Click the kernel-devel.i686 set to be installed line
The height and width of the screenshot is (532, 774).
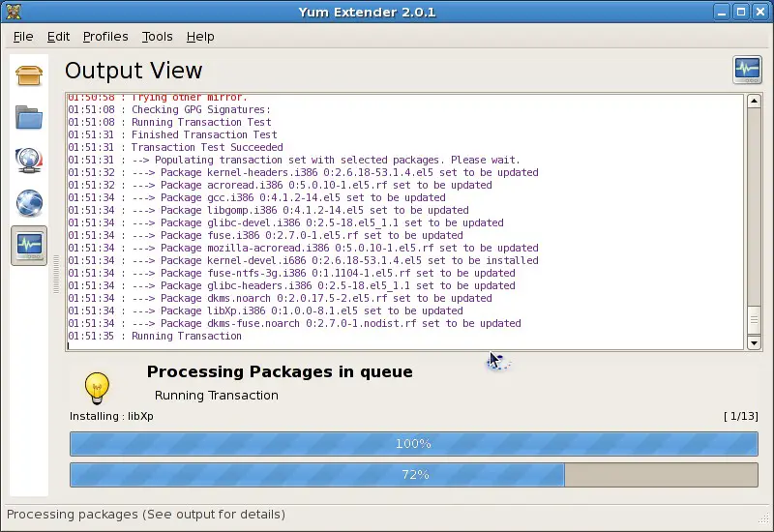[x=303, y=260]
